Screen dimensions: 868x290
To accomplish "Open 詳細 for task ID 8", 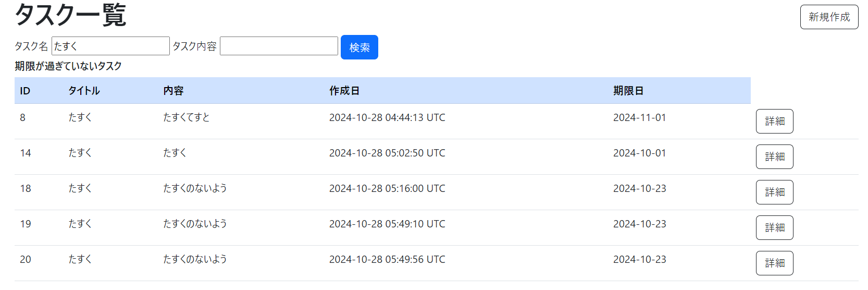I will click(774, 121).
